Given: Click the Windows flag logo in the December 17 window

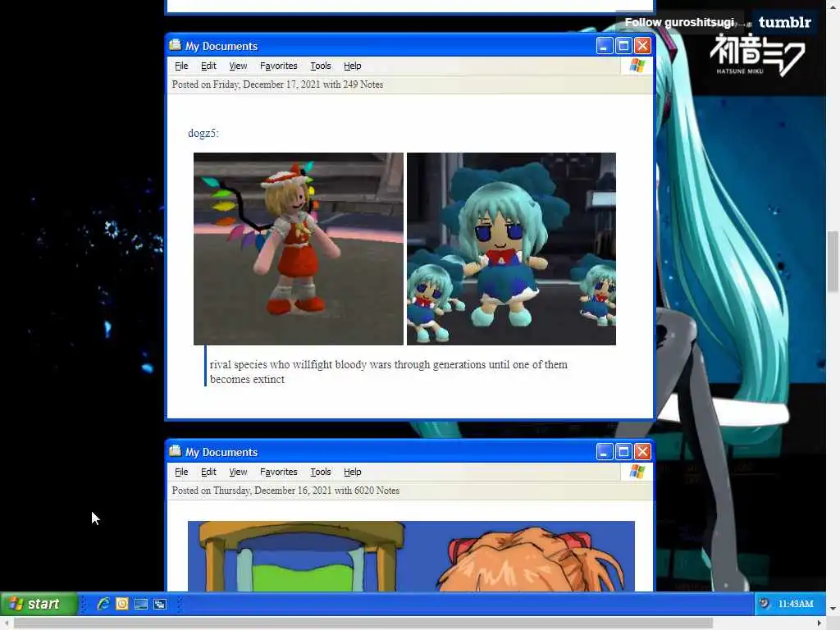Looking at the screenshot, I should 637,66.
